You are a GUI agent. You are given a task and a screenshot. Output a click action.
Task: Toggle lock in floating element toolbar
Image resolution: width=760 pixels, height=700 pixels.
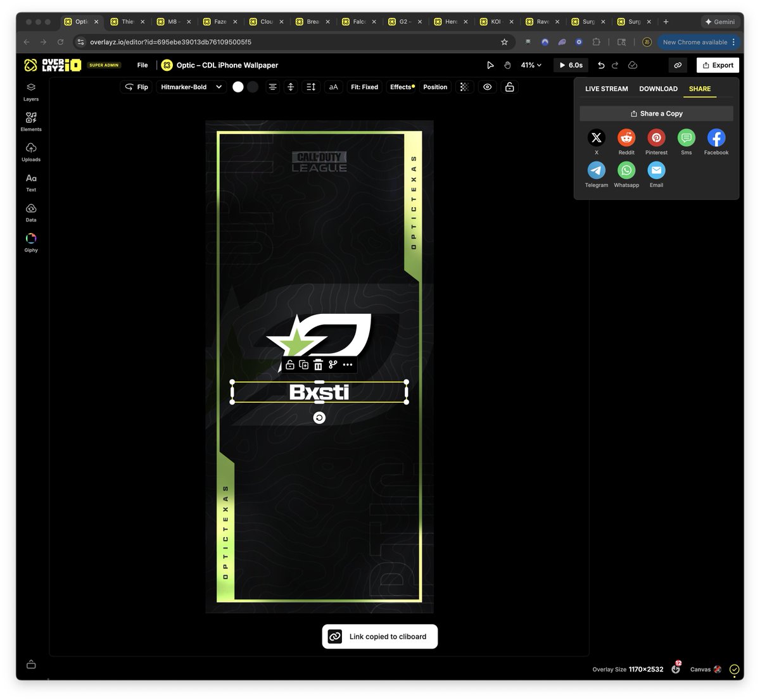(289, 365)
